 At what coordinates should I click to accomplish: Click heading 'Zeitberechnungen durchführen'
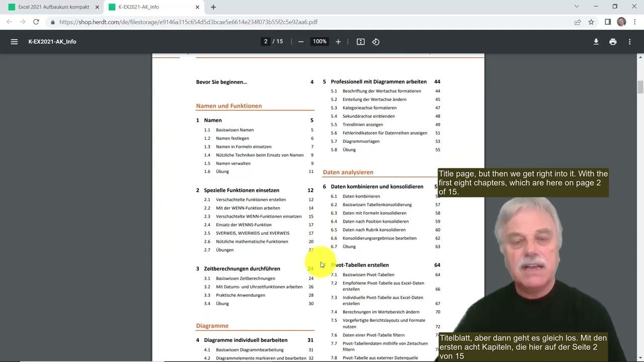click(242, 268)
